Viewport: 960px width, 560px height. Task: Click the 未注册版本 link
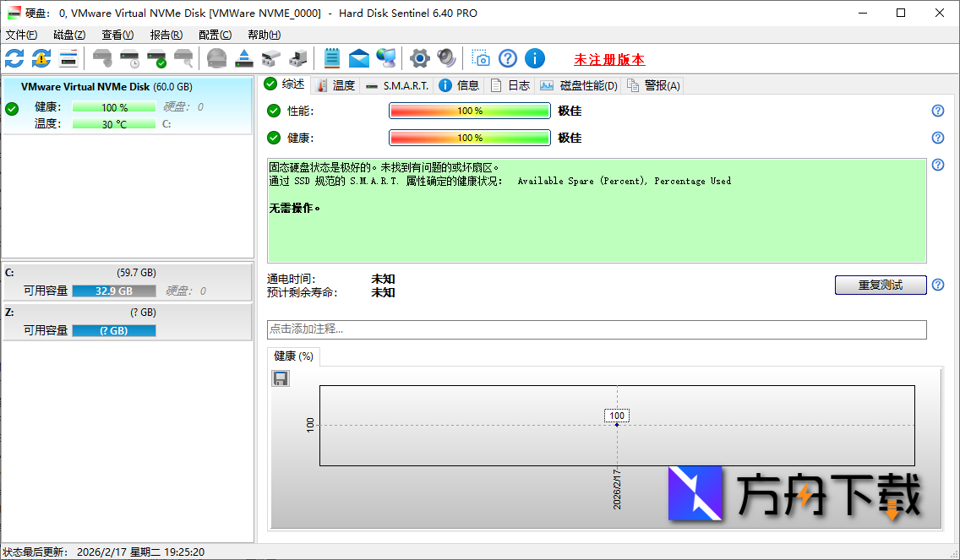(610, 59)
